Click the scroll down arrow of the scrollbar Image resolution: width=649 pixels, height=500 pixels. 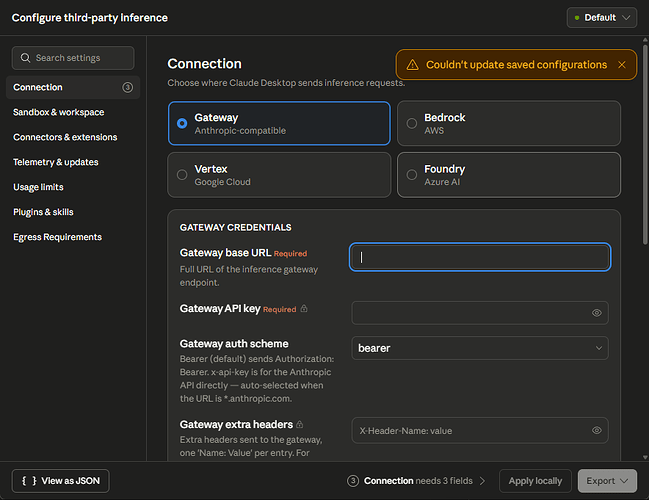[645, 457]
